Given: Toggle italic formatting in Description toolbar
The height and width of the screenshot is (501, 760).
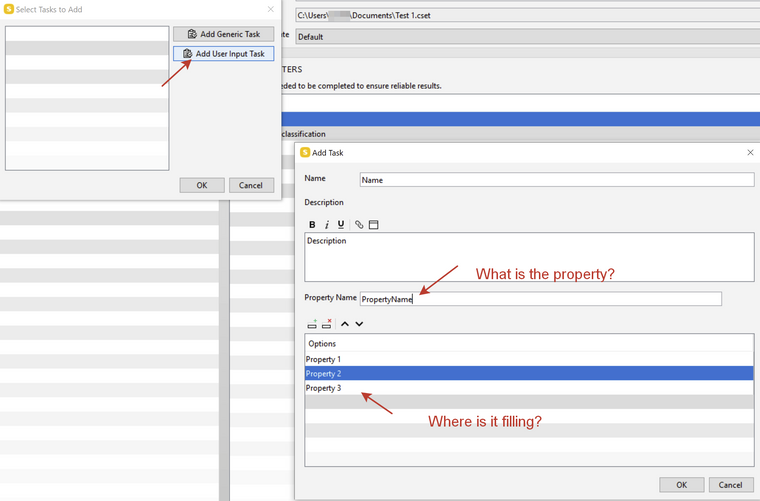Looking at the screenshot, I should coord(327,224).
